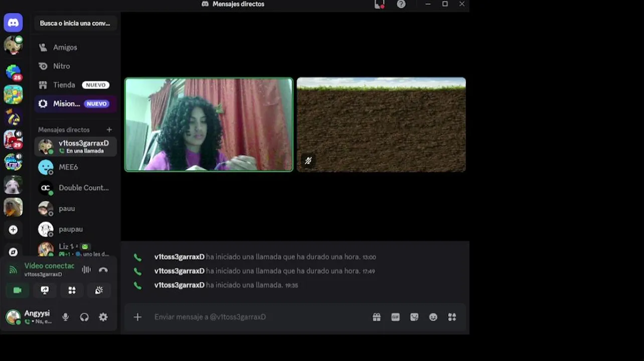
Task: Open the soundboard icon
Action: [x=99, y=290]
